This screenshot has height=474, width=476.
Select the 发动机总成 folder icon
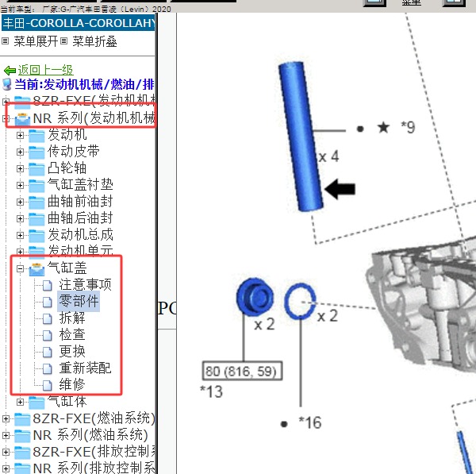click(36, 236)
